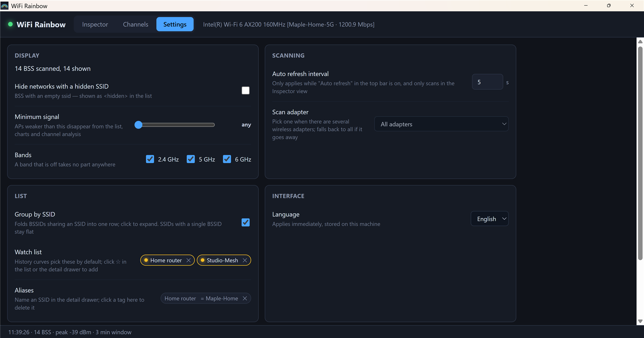644x338 pixels.
Task: Click the yellow dot on Home router tag
Action: [146, 260]
